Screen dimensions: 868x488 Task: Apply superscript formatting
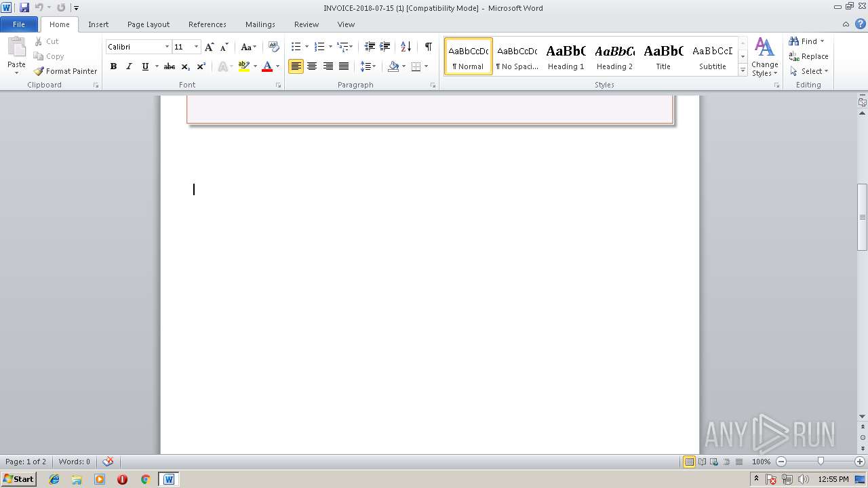click(x=201, y=66)
